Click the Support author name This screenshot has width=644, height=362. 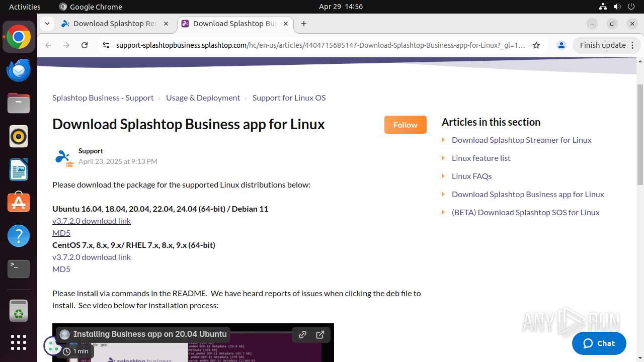91,151
